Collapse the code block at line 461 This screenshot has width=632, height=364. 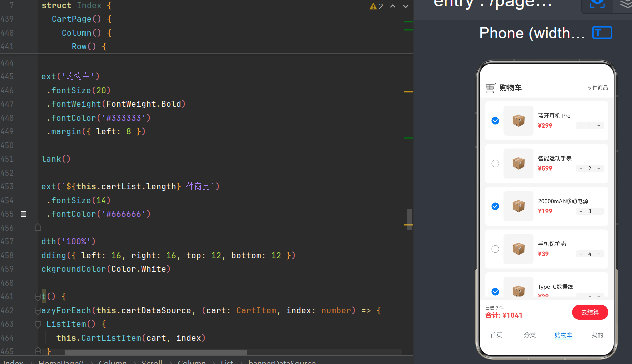(x=38, y=297)
